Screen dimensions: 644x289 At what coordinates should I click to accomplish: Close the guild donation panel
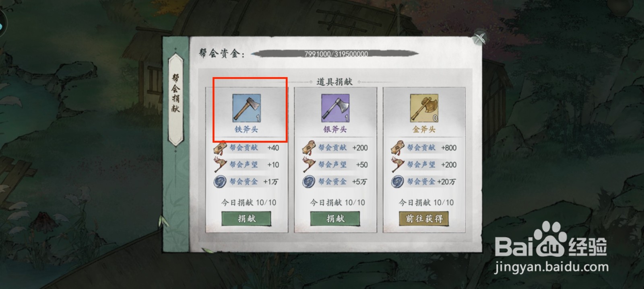480,38
